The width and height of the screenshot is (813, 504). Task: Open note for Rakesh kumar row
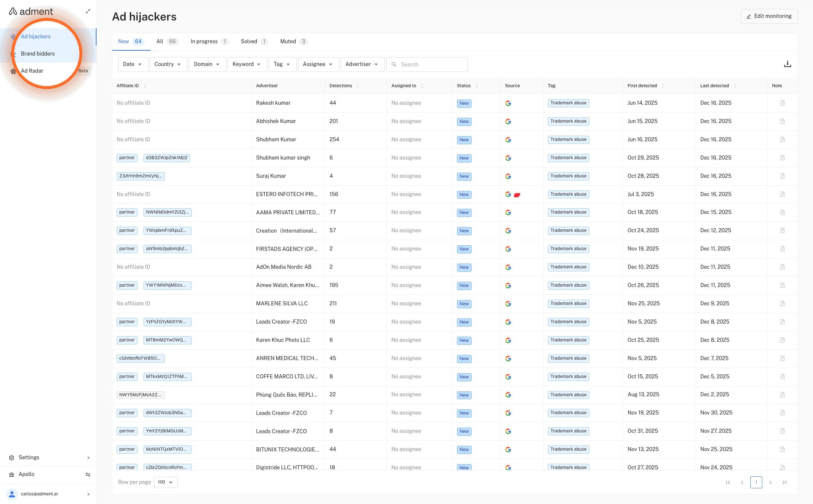[782, 103]
